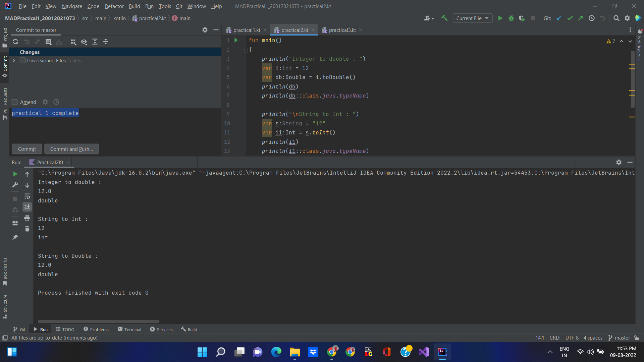The height and width of the screenshot is (362, 644).
Task: Check the Unversioned Files checkbox
Action: tap(22, 60)
